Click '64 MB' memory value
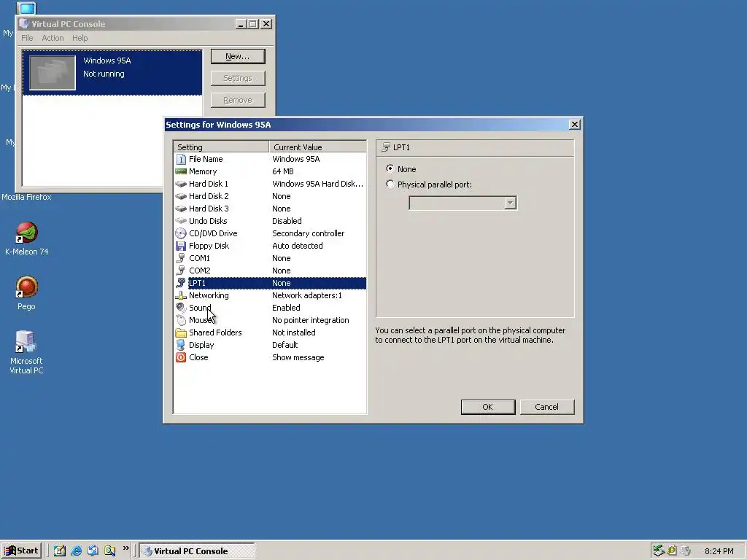The height and width of the screenshot is (560, 747). point(283,171)
